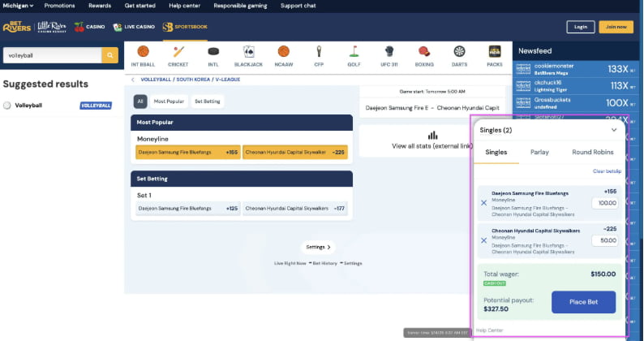Filter markets by Set Betting
Screen dimensions: 644x341
coord(208,101)
